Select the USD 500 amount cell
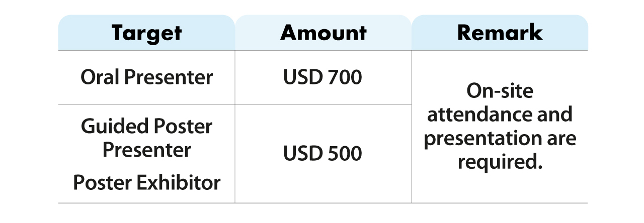 coord(323,154)
